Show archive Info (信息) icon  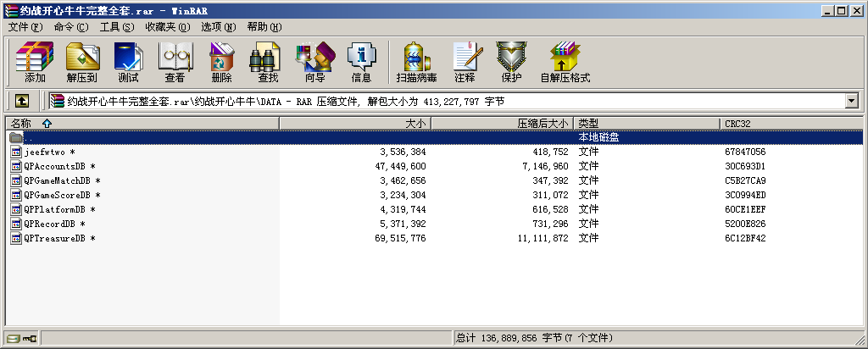(361, 61)
